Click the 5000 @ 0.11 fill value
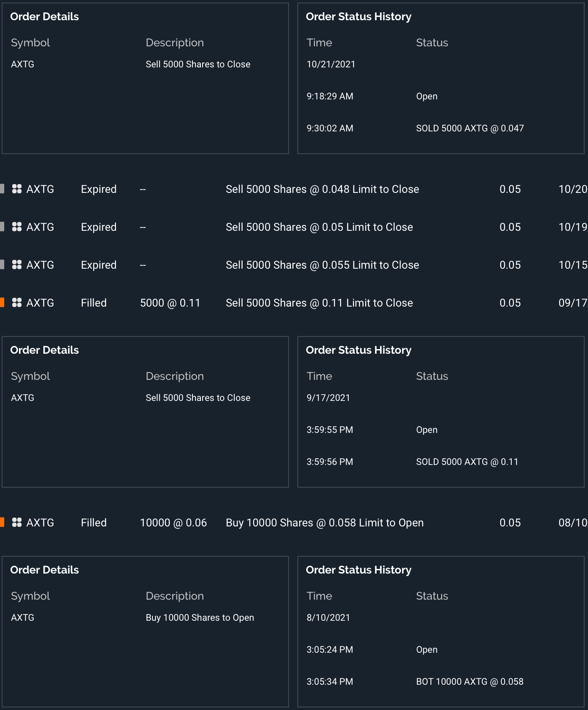588x710 pixels. pos(170,303)
